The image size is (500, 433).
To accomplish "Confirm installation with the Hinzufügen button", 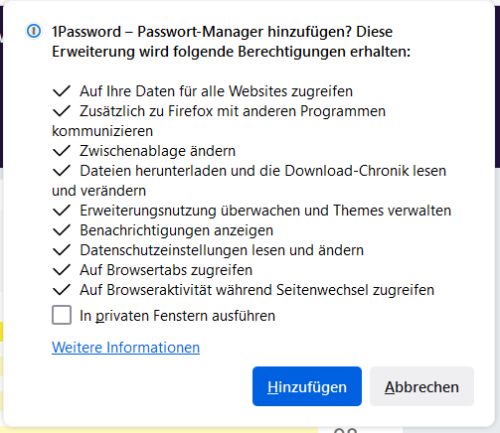I will click(307, 386).
